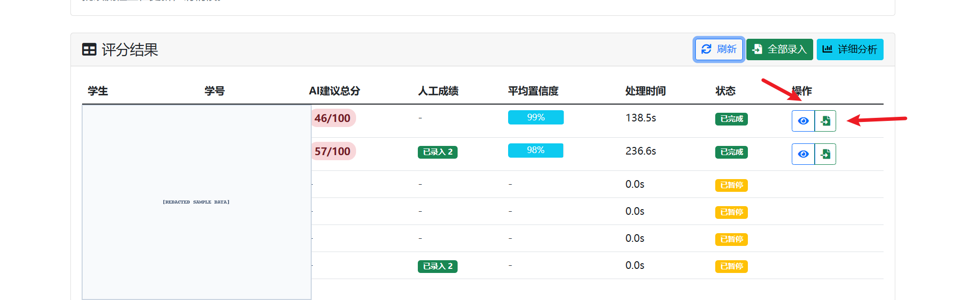Image resolution: width=980 pixels, height=300 pixels.
Task: Click the 评分结果 panel title
Action: tap(130, 49)
